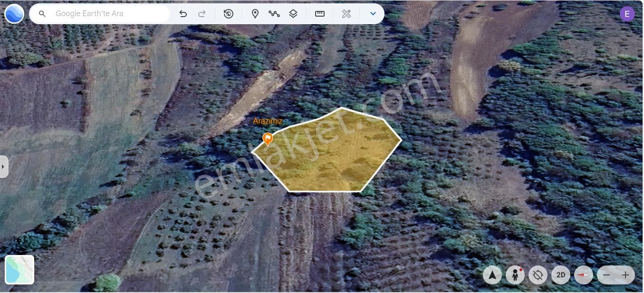Toggle the sun lighting effect
The width and height of the screenshot is (644, 293).
(x=538, y=274)
